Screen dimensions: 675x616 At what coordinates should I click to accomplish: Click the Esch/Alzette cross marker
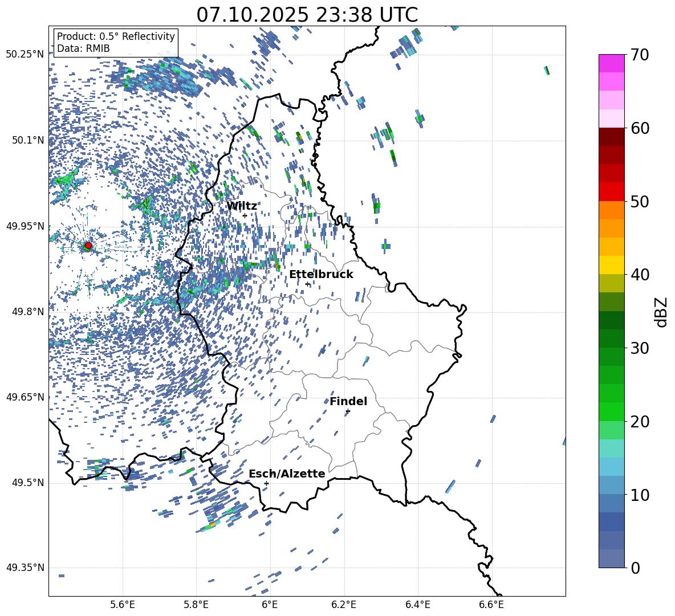coord(266,483)
